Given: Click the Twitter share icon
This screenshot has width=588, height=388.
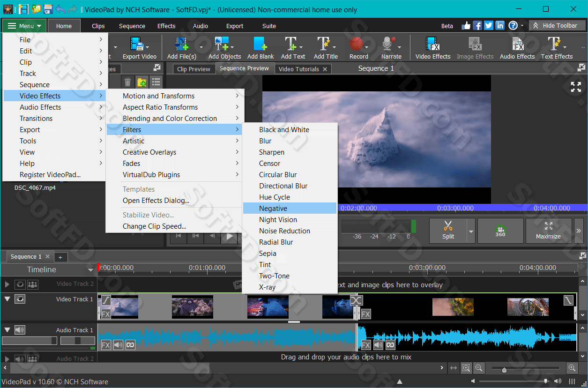Looking at the screenshot, I should [x=489, y=26].
